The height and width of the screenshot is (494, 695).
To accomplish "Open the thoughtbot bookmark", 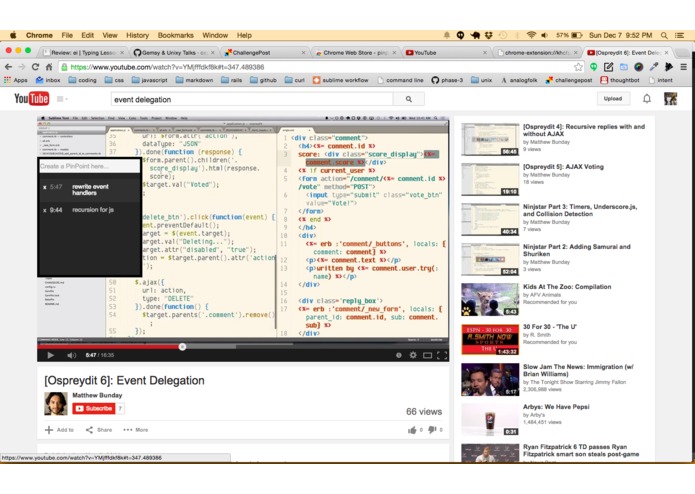I will coord(620,80).
